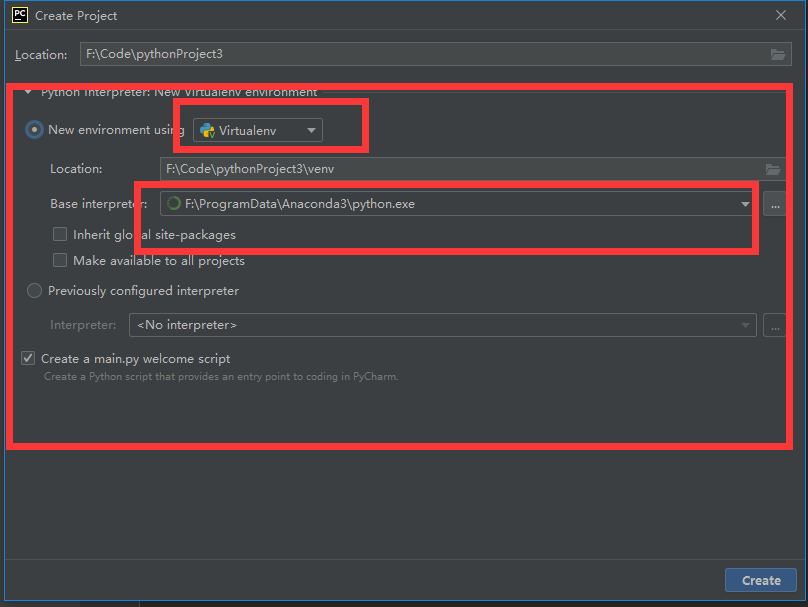This screenshot has width=808, height=607.
Task: Click ellipsis button next to Interpreter field
Action: click(x=775, y=325)
